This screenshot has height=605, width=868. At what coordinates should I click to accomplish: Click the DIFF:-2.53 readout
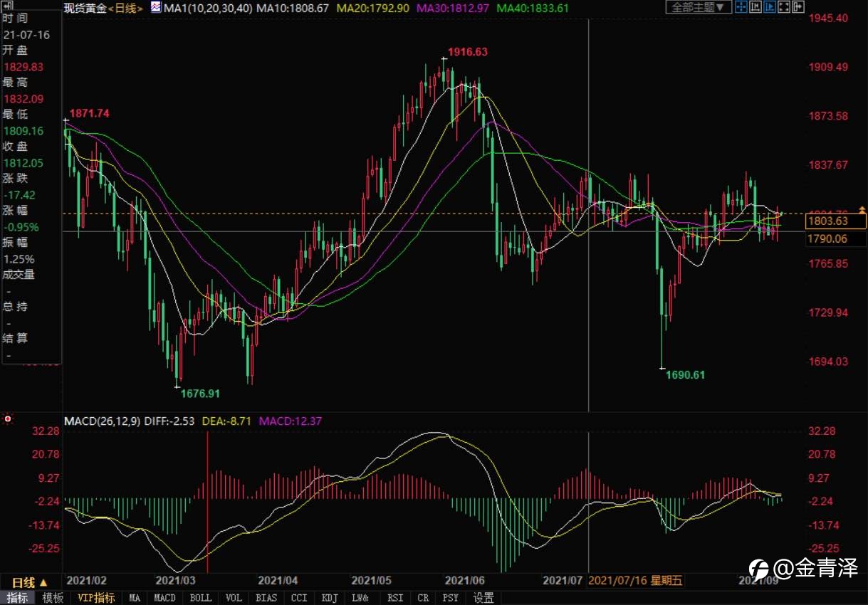169,421
